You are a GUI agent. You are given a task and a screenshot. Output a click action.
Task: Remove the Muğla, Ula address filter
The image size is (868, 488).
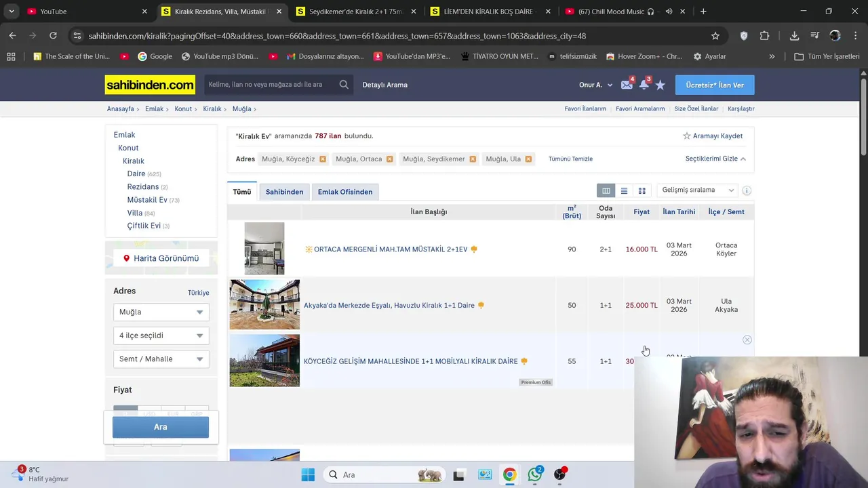pyautogui.click(x=528, y=159)
